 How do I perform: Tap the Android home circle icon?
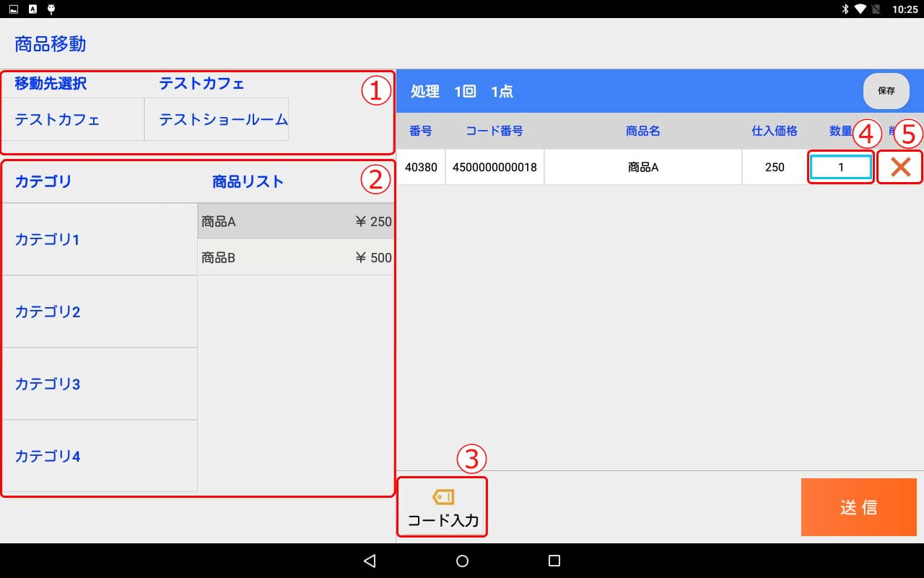pyautogui.click(x=463, y=561)
